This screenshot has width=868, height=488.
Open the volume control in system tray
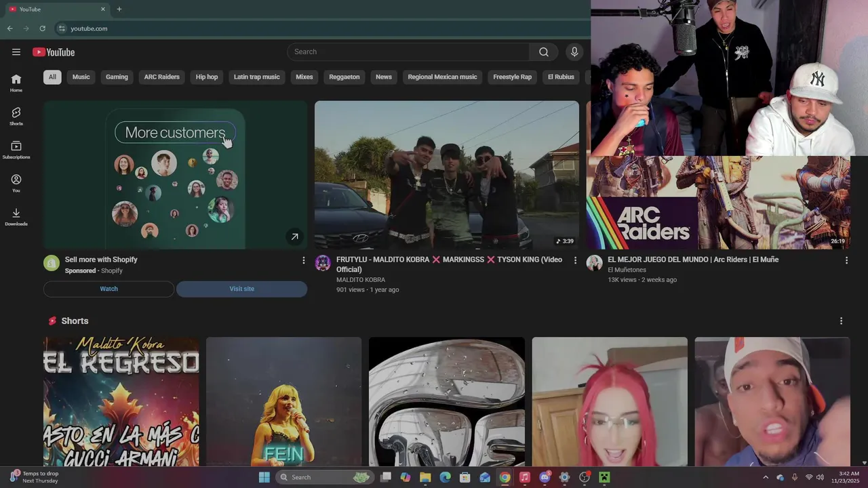820,477
